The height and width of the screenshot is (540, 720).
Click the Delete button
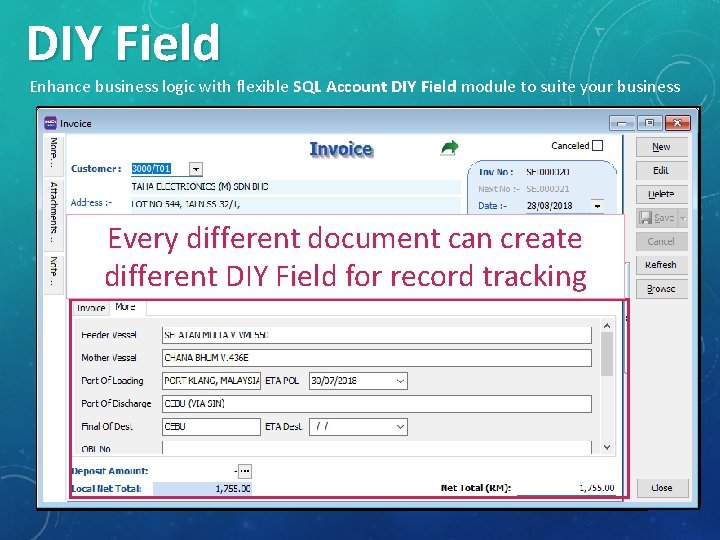click(x=661, y=194)
